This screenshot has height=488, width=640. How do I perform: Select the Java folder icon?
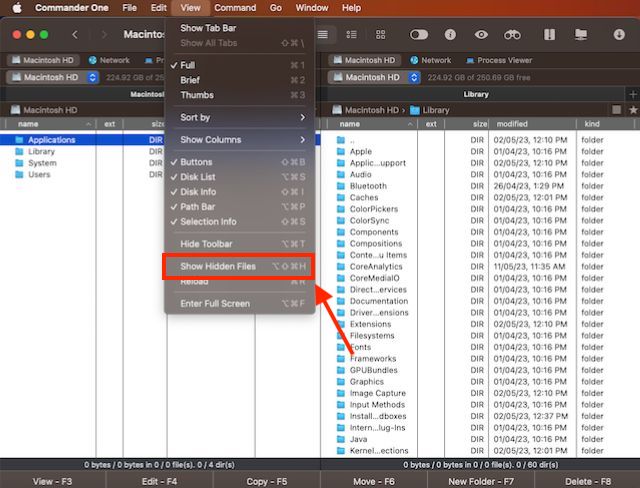[x=341, y=439]
